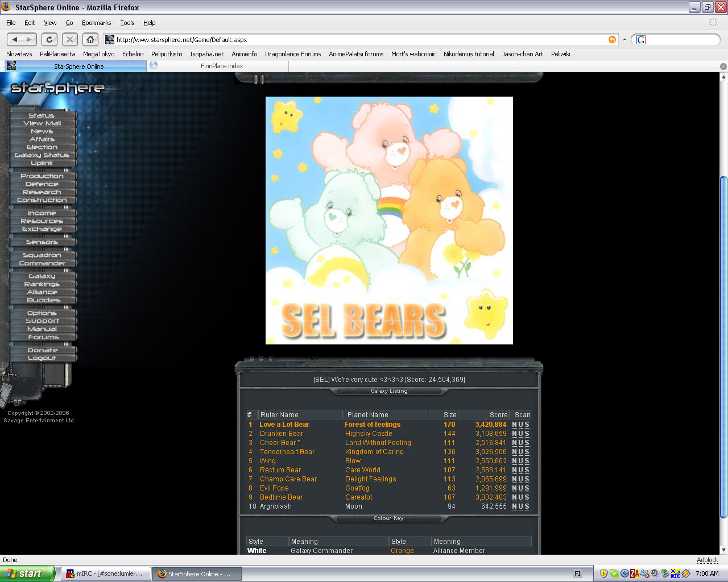Open the Skype tray icon
This screenshot has height=582, width=728.
[614, 573]
